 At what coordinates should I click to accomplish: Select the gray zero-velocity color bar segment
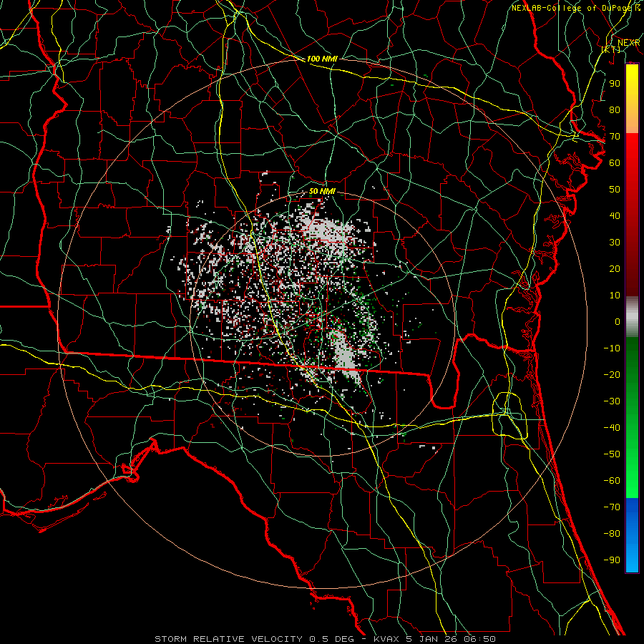pos(632,316)
